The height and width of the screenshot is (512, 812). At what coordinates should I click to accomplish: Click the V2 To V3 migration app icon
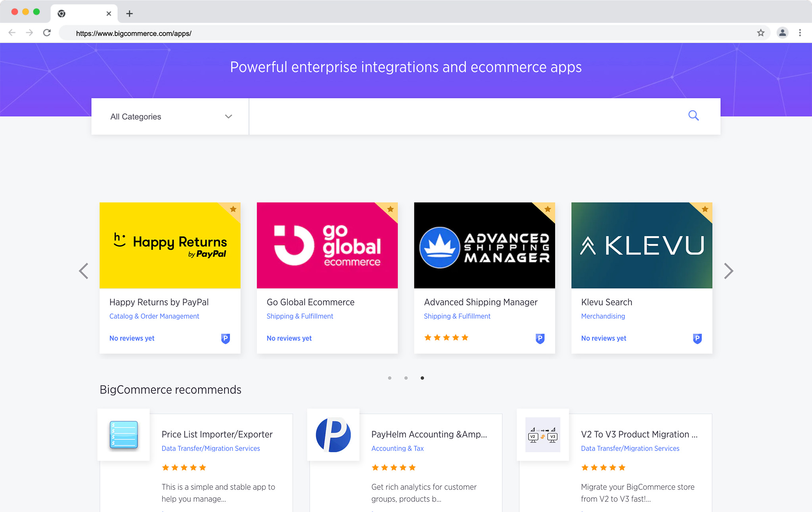(x=542, y=435)
